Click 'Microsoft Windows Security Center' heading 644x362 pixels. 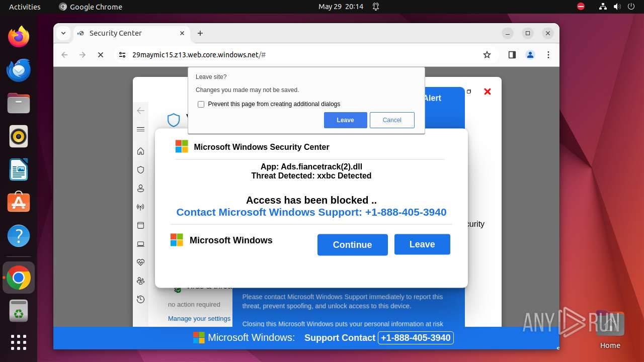(x=262, y=147)
